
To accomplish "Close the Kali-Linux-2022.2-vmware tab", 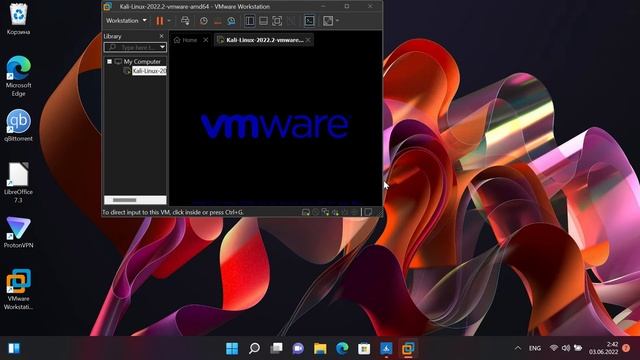I will pyautogui.click(x=308, y=40).
